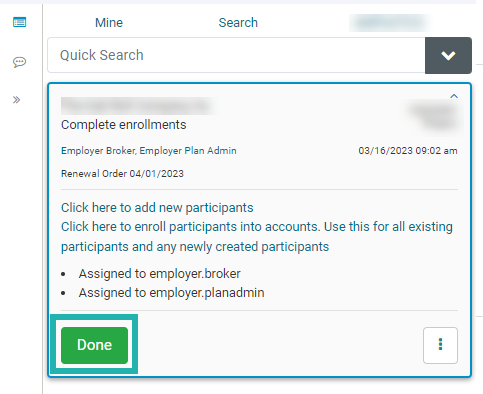Click the Renewal Order 04/01/2023 label
Viewport: 483px width, 394px height.
[122, 174]
